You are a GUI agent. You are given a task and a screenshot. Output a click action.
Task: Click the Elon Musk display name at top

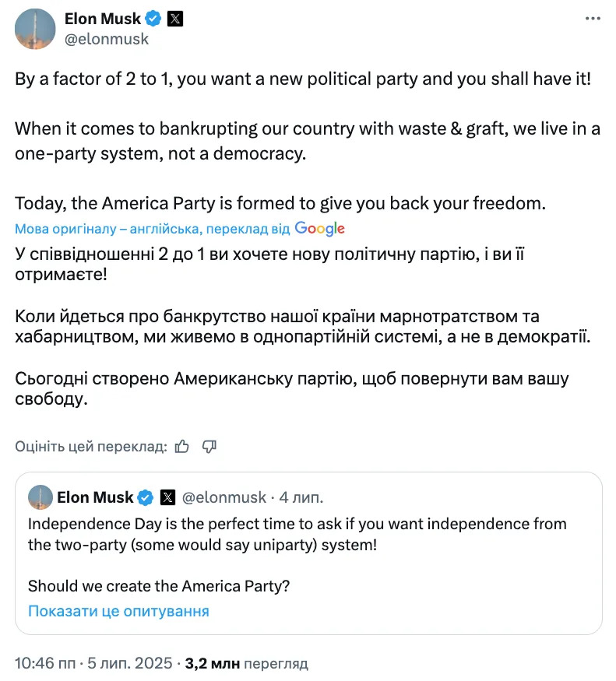tap(103, 19)
